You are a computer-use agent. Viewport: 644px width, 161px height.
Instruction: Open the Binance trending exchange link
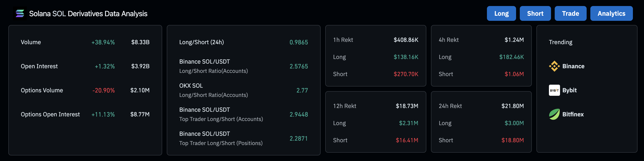[573, 66]
